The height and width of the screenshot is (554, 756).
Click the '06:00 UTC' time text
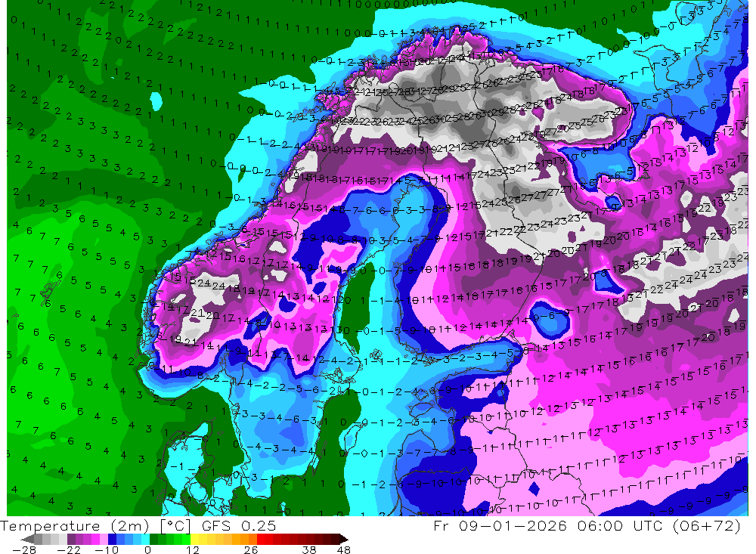pos(621,525)
